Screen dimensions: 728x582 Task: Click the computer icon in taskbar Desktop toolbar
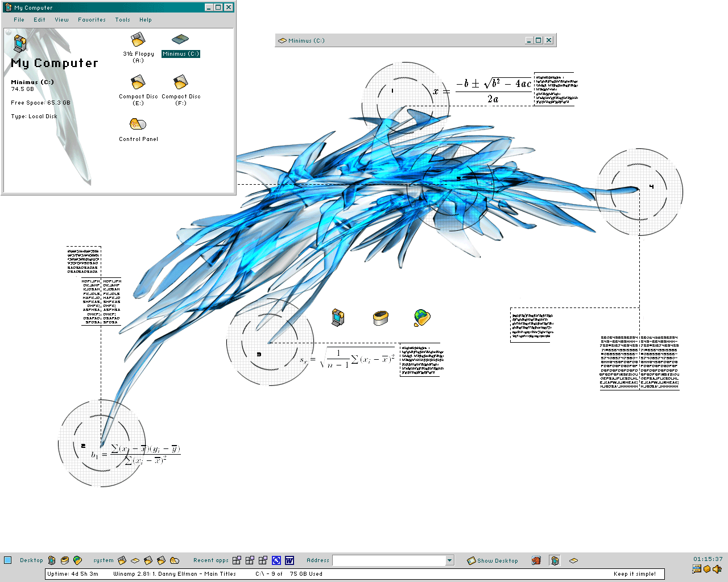coord(52,560)
